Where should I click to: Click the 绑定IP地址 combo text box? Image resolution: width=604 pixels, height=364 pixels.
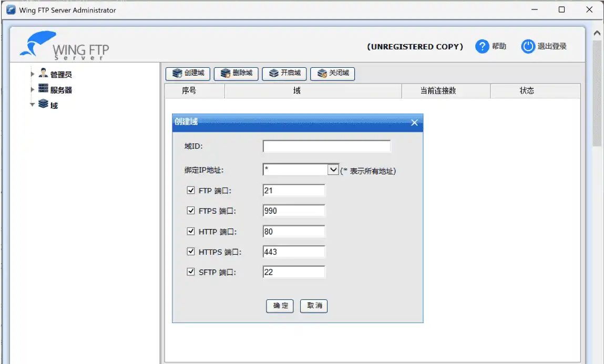(295, 170)
